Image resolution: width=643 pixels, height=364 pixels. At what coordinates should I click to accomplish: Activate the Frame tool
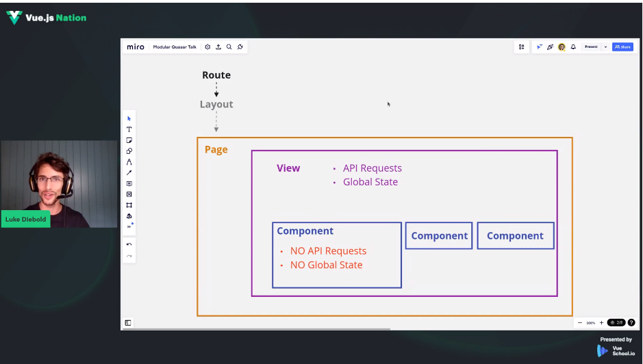point(129,205)
